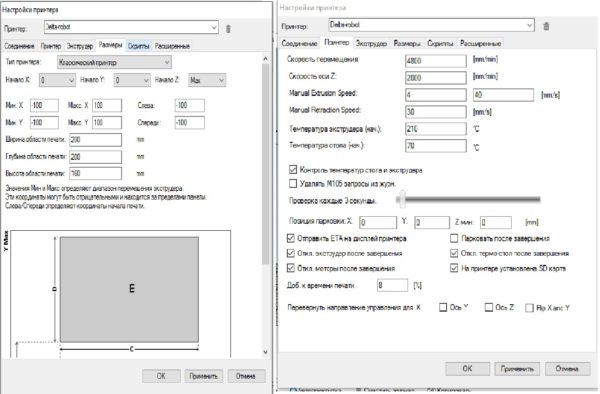
Task: Enable Ось Y invert checkbox
Action: (443, 307)
